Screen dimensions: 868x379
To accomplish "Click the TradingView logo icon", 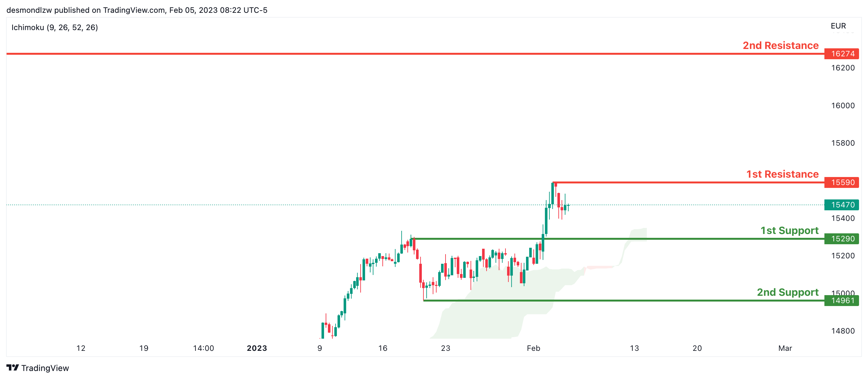I will coord(13,367).
